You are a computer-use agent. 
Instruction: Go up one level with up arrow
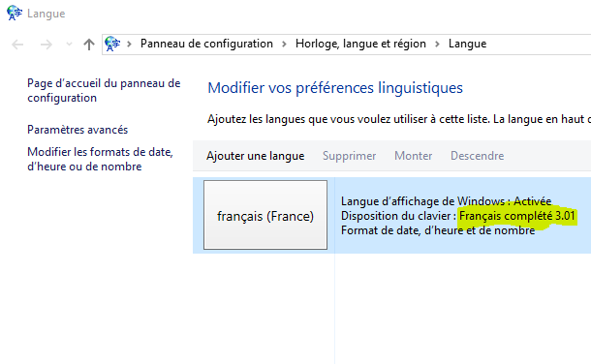click(x=89, y=45)
